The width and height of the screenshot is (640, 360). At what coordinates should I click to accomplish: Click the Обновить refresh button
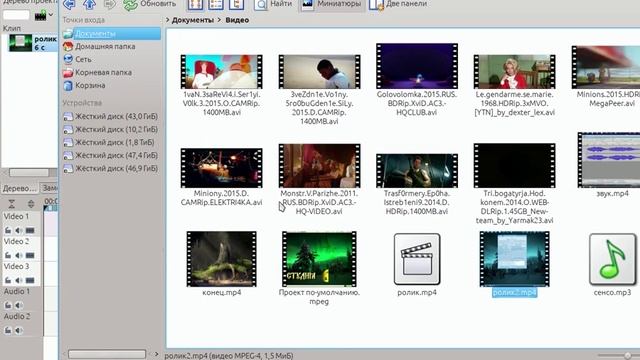point(150,4)
